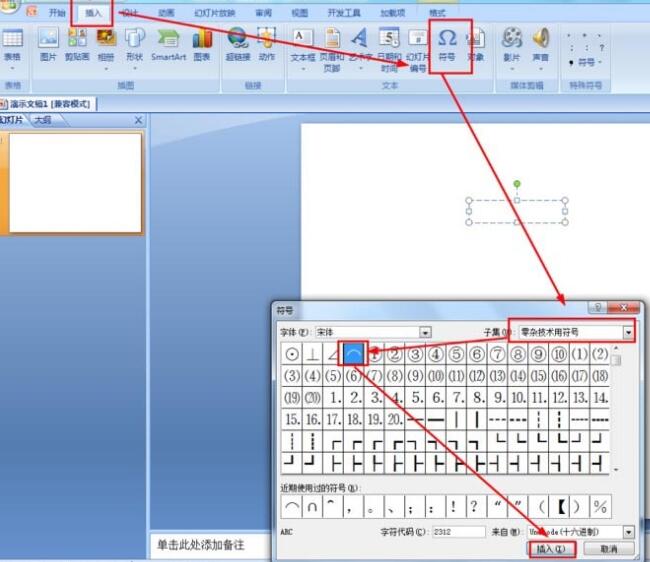Click the 对象 (Object) icon
Image resolution: width=650 pixels, height=562 pixels.
click(x=476, y=40)
